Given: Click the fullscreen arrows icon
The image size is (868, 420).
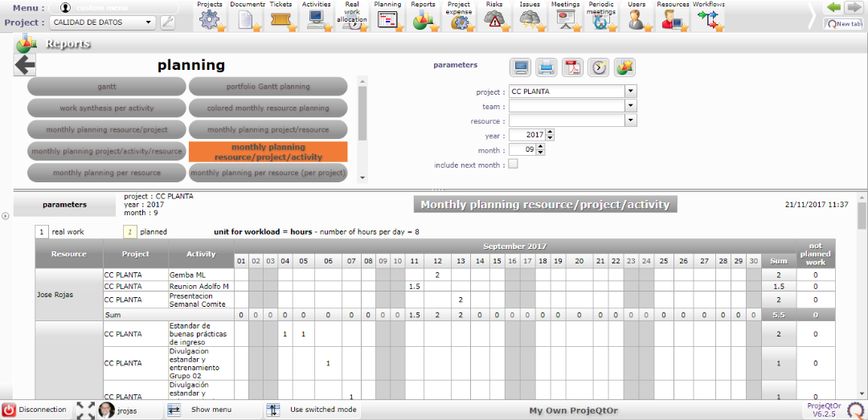Looking at the screenshot, I should 85,410.
